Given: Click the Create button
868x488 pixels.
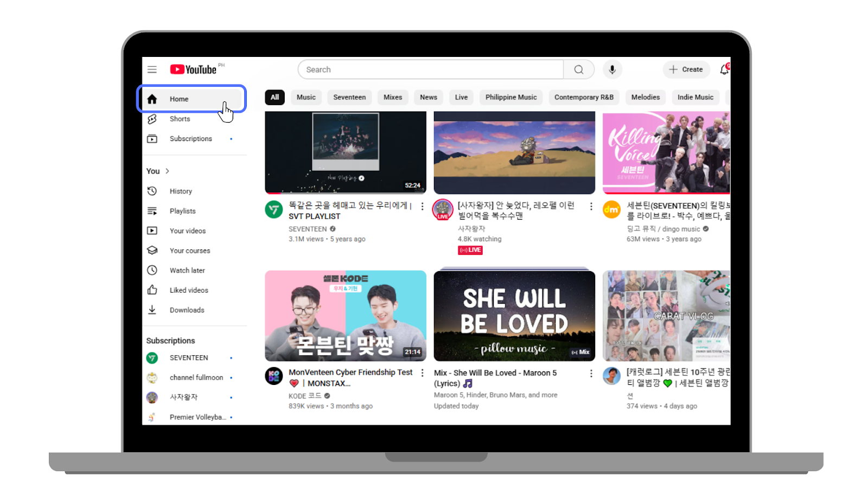Looking at the screenshot, I should (686, 69).
